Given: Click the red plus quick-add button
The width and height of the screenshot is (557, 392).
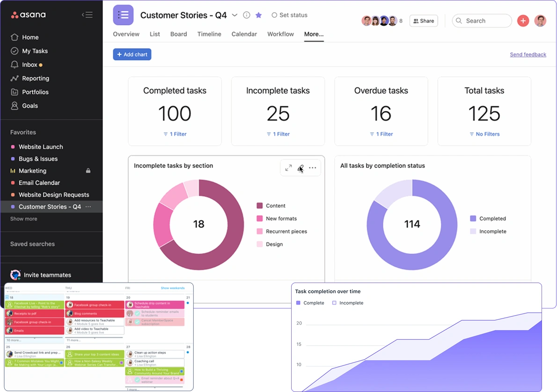Looking at the screenshot, I should pos(523,21).
